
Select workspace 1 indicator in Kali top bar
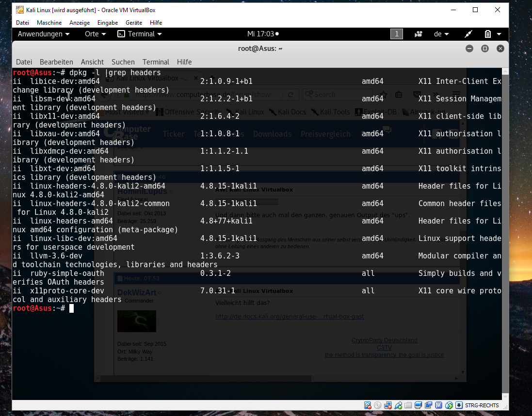click(397, 34)
